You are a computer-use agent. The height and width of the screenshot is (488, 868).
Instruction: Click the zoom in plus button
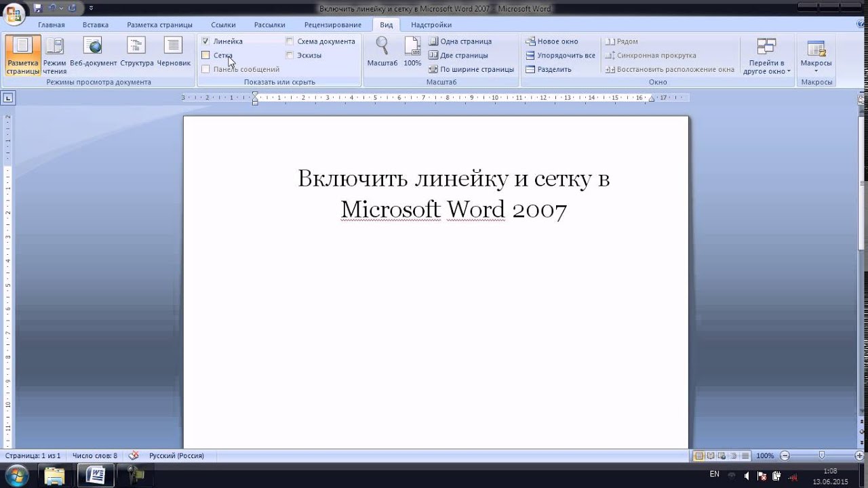[860, 456]
